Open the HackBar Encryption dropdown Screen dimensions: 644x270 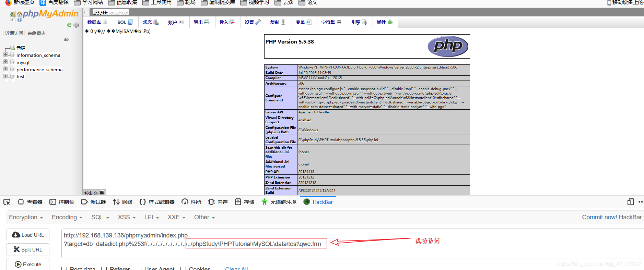(x=26, y=217)
